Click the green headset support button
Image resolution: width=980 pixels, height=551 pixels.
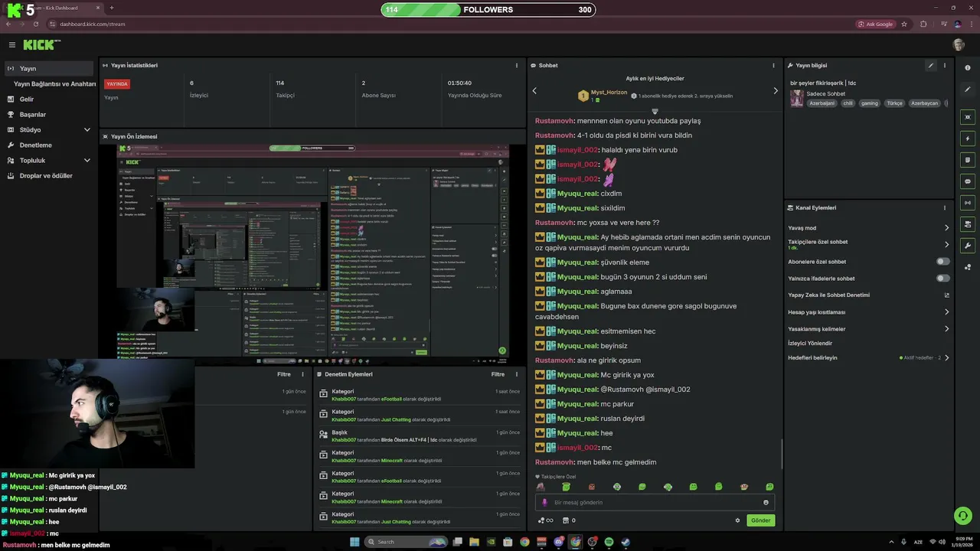(963, 515)
